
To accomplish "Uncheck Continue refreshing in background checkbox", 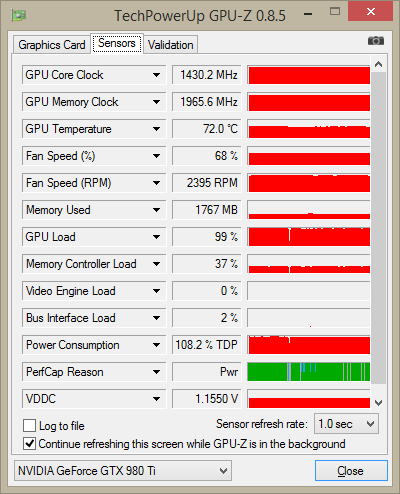I will [x=29, y=444].
